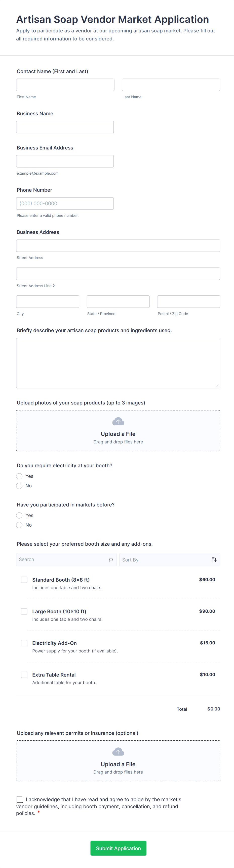Click the upload cloud icon for soap product photos
Viewport: 234px width, 868px height.
118,421
